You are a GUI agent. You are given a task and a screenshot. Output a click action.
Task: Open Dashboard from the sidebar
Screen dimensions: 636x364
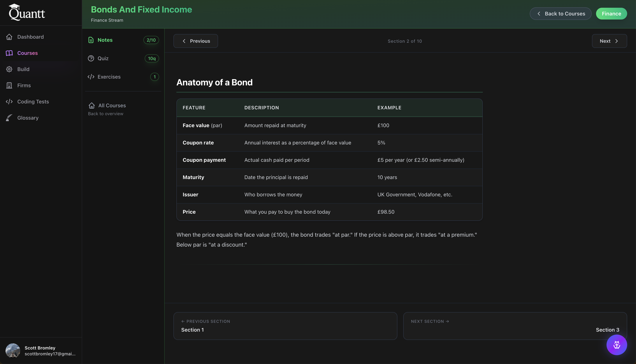tap(30, 37)
